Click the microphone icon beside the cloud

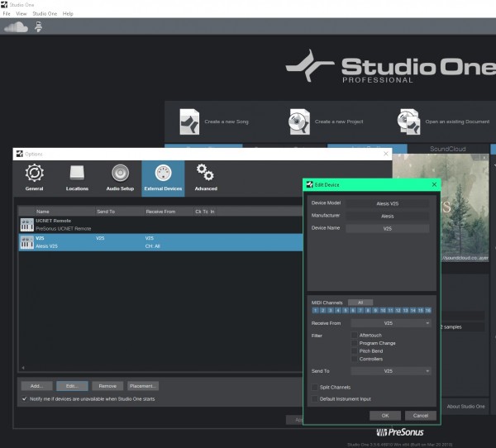38,27
